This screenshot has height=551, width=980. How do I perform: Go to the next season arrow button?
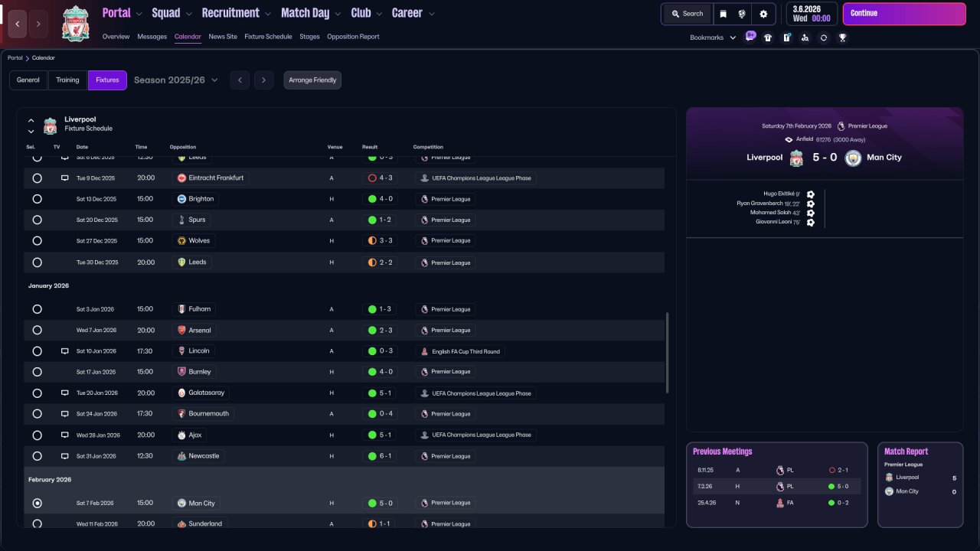coord(263,80)
